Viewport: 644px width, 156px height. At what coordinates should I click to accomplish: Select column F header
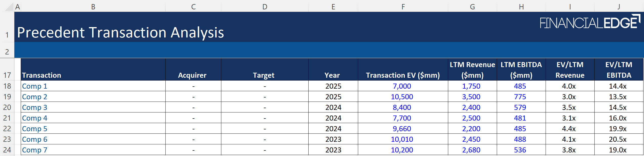[x=403, y=7]
